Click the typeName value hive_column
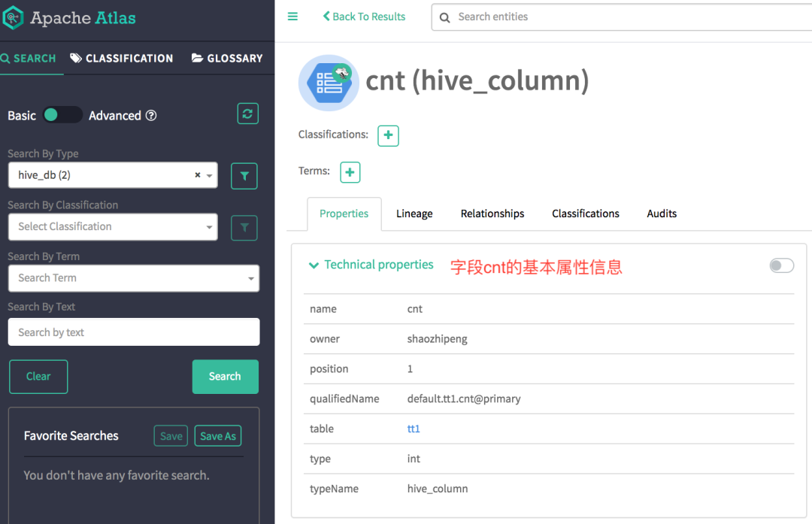Screen dimensions: 812x524 point(438,489)
